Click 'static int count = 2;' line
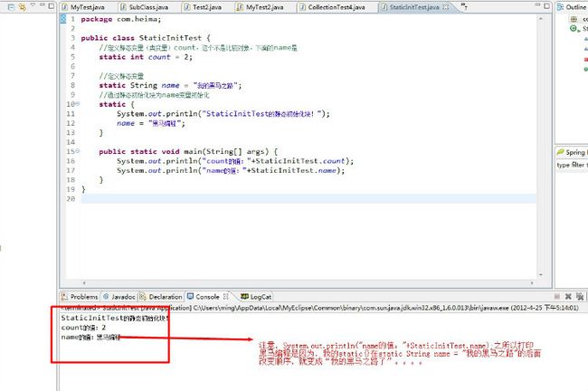The width and height of the screenshot is (588, 391). [146, 57]
